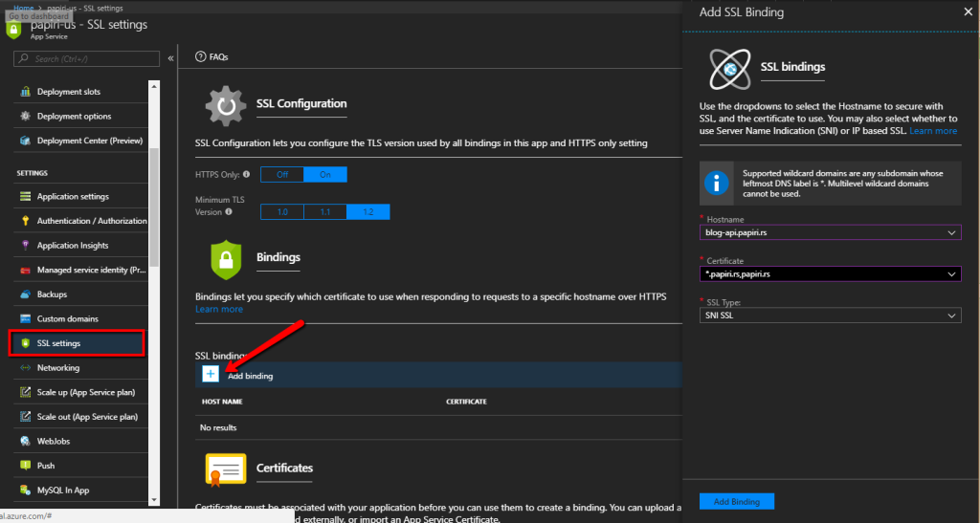The image size is (980, 523).
Task: Click the HOST NAME column header
Action: (x=222, y=402)
